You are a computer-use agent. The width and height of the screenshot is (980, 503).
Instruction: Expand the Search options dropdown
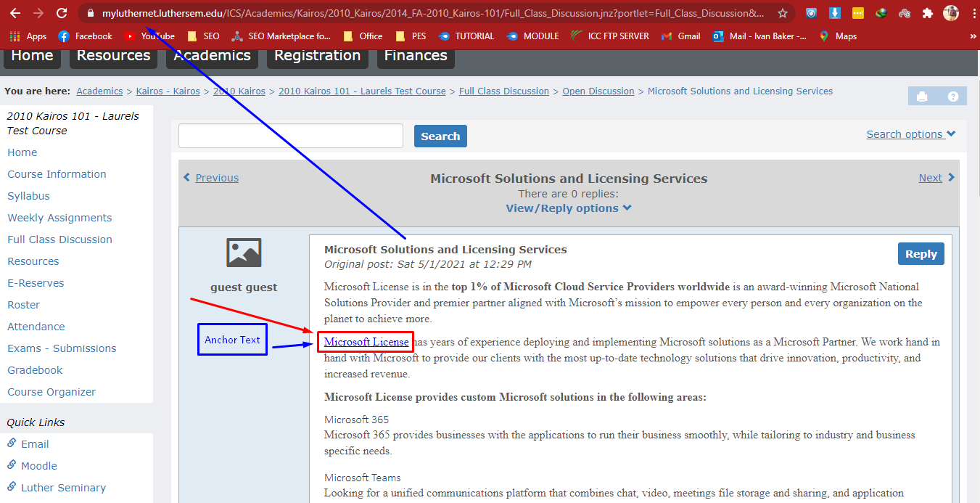click(910, 134)
